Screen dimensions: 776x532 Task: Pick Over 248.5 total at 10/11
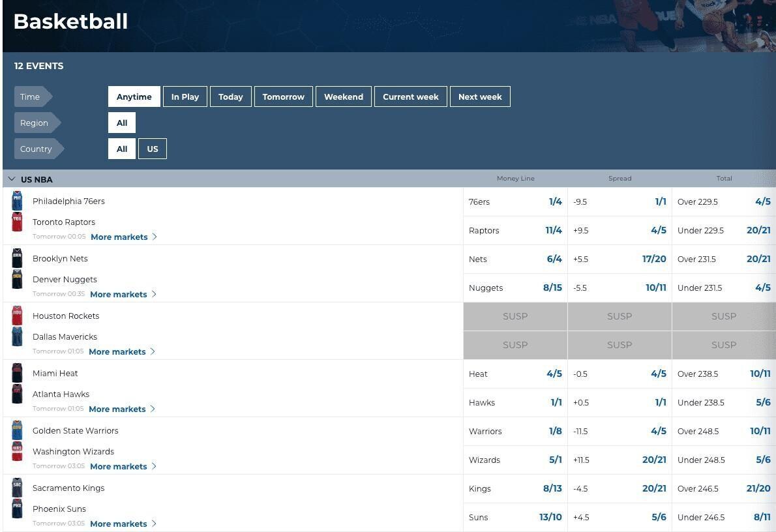[724, 432]
